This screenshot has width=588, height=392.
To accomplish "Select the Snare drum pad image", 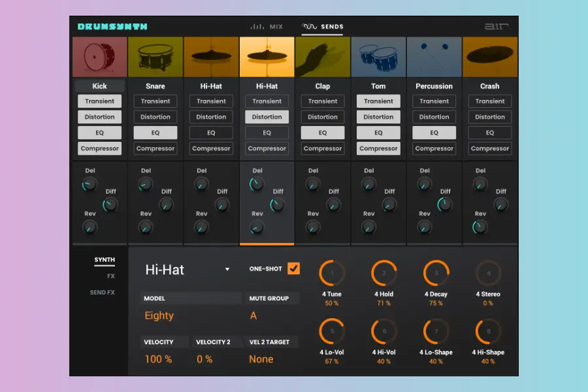I will 155,57.
